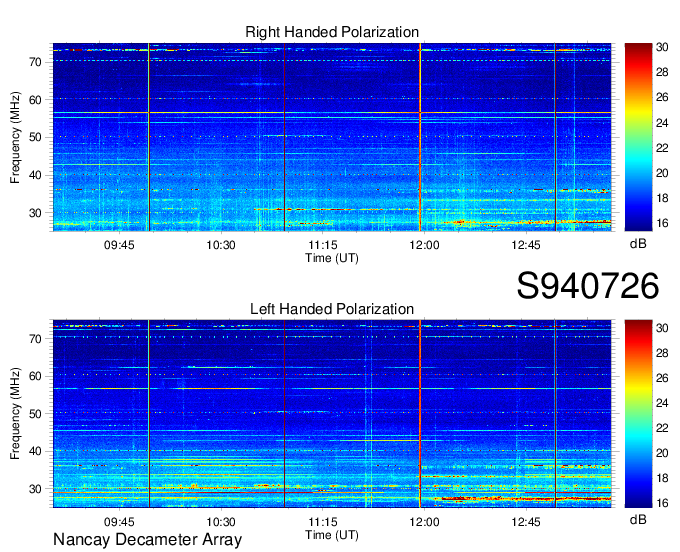Click the upper colorbar beside right-handed plot
Viewport: 680px width, 552px height.
[638, 137]
